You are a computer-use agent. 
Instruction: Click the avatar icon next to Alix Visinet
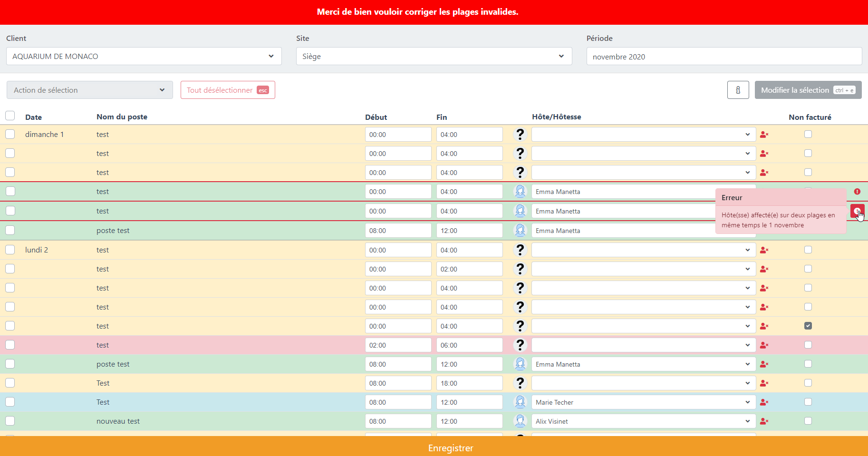pyautogui.click(x=520, y=421)
